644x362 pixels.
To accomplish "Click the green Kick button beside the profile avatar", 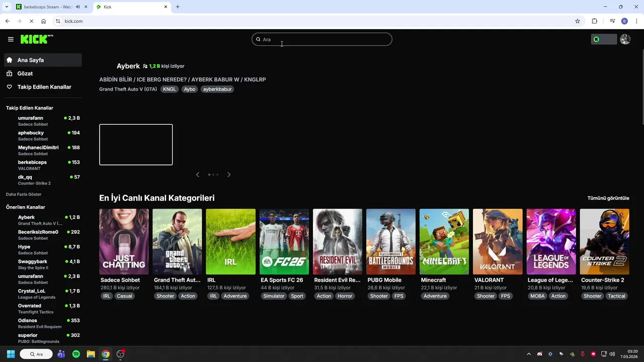I will 604,39.
